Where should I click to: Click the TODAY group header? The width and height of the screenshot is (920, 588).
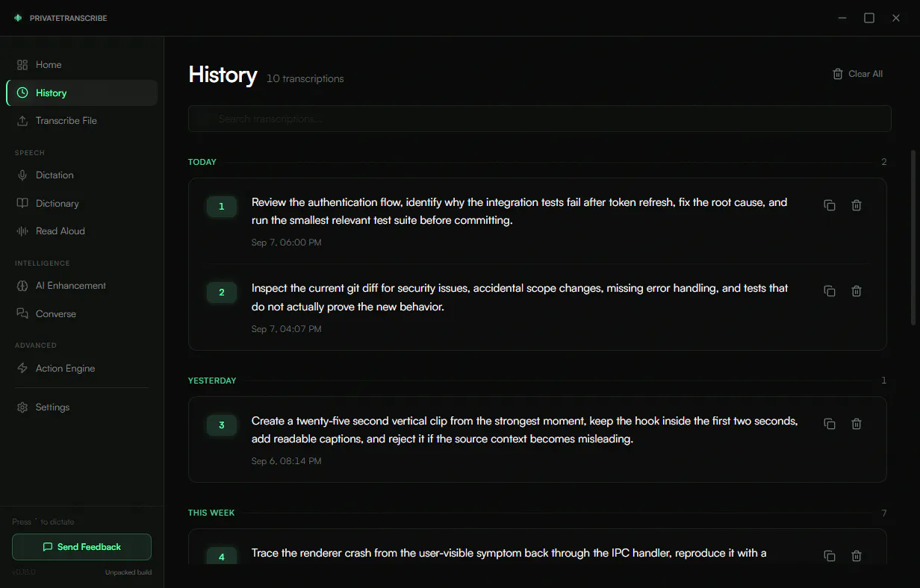[202, 162]
